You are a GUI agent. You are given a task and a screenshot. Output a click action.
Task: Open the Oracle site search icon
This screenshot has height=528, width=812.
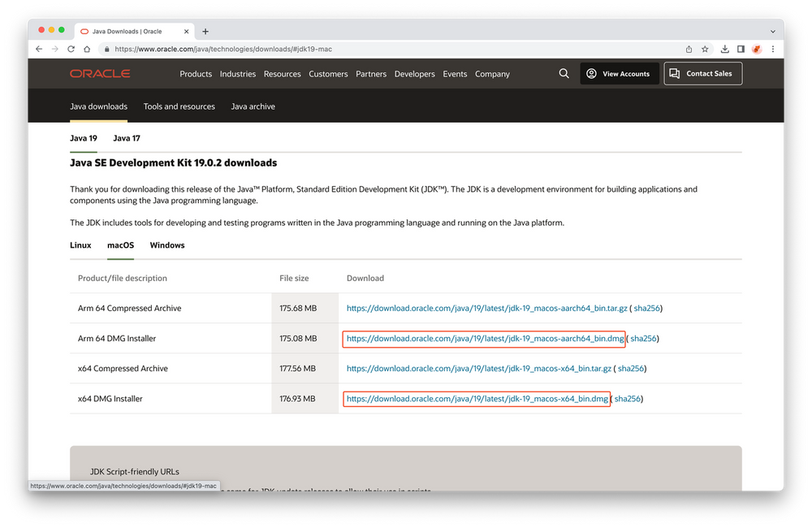pyautogui.click(x=564, y=74)
